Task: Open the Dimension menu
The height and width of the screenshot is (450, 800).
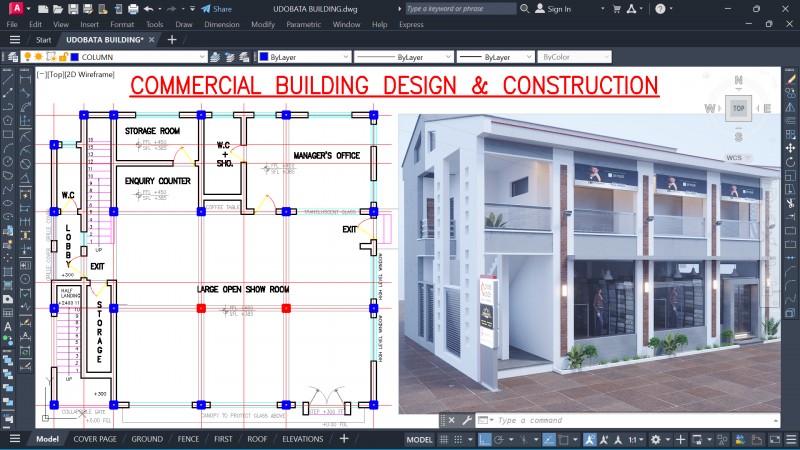Action: 221,24
